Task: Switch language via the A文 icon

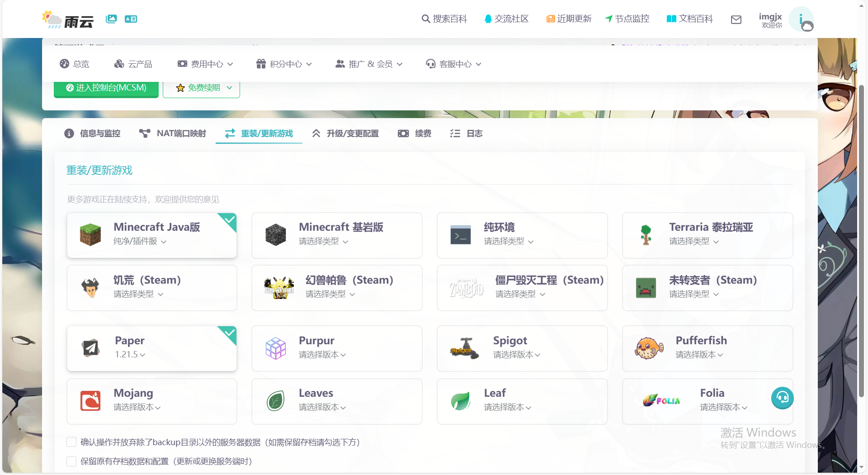Action: 131,19
